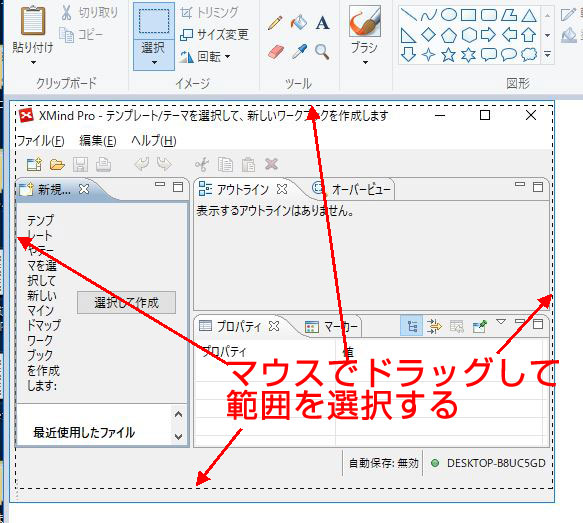Click XMind save floppy toolbar icon
This screenshot has width=583, height=523.
80,164
